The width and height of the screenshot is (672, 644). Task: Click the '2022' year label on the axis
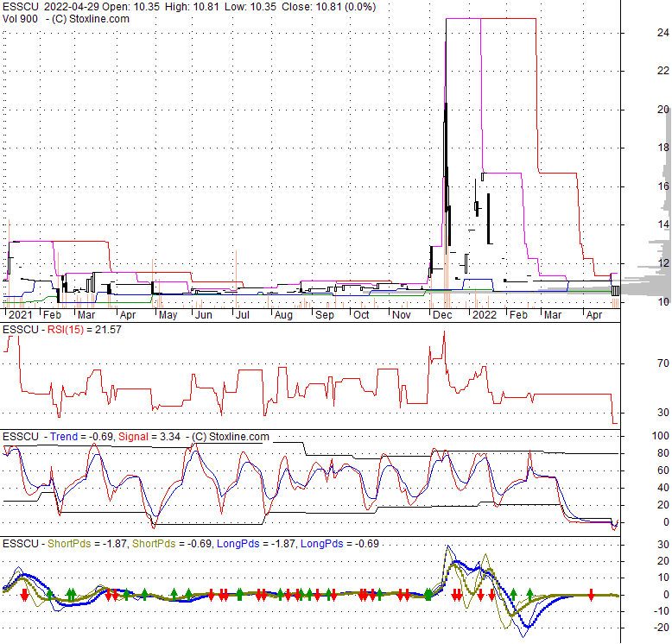[485, 315]
